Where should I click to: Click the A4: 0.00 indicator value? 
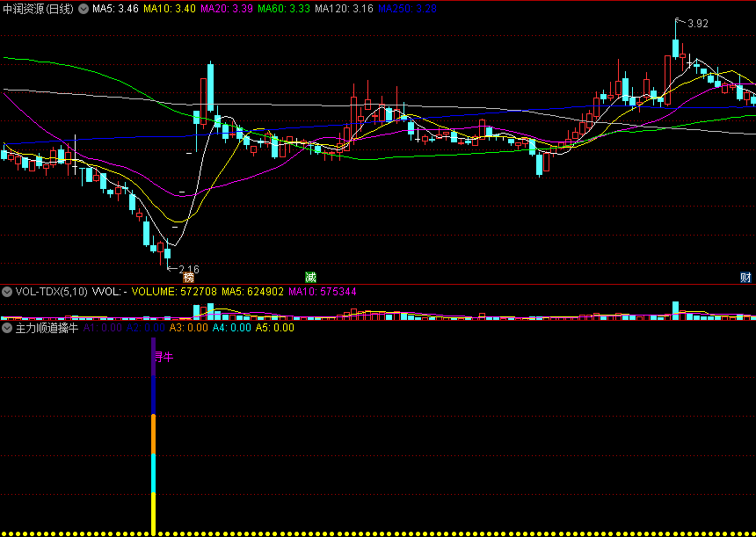pyautogui.click(x=231, y=329)
